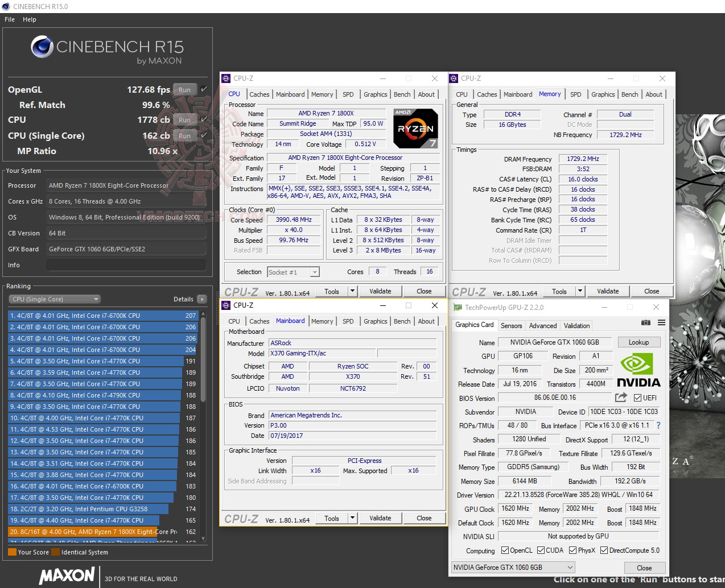
Task: Click the Cinebench title bar app icon
Action: click(6, 6)
